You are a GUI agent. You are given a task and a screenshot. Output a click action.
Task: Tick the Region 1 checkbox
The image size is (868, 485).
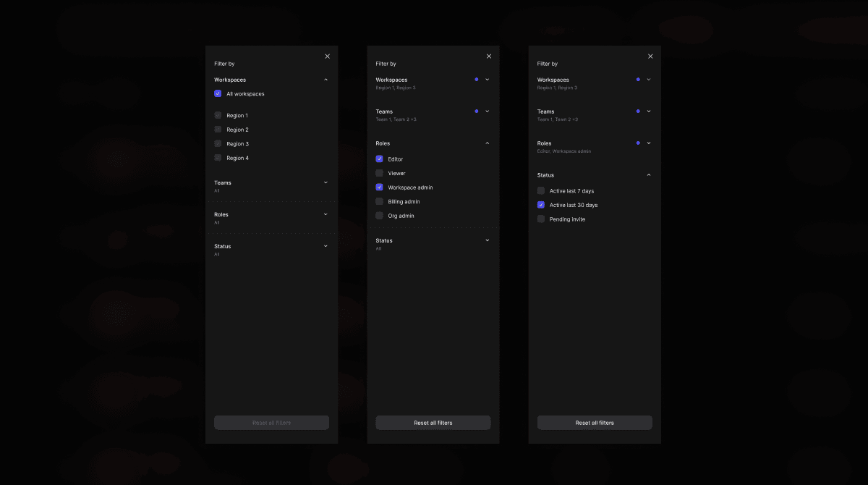[x=218, y=115]
